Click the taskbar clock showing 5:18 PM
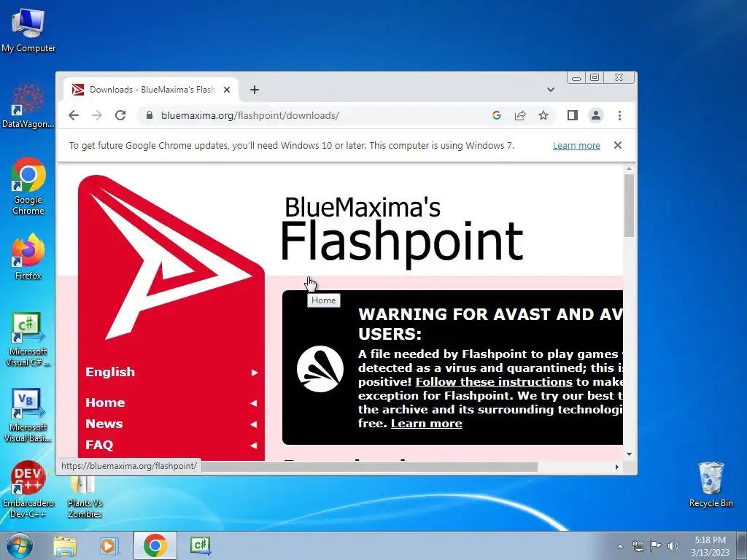This screenshot has height=560, width=747. [710, 546]
